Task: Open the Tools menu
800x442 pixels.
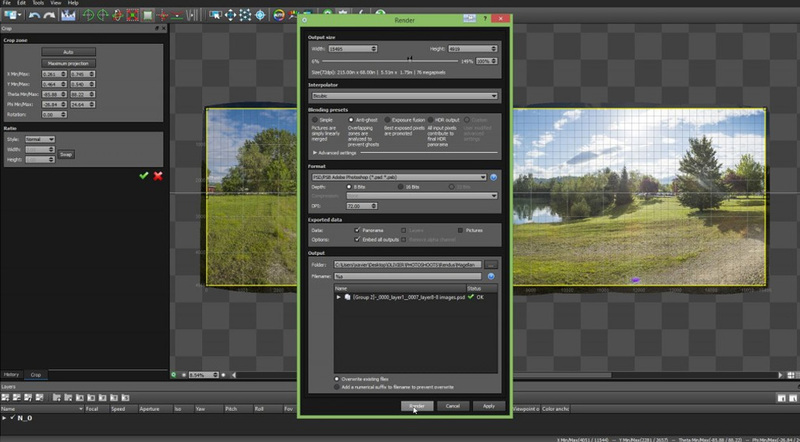Action: pyautogui.click(x=38, y=3)
